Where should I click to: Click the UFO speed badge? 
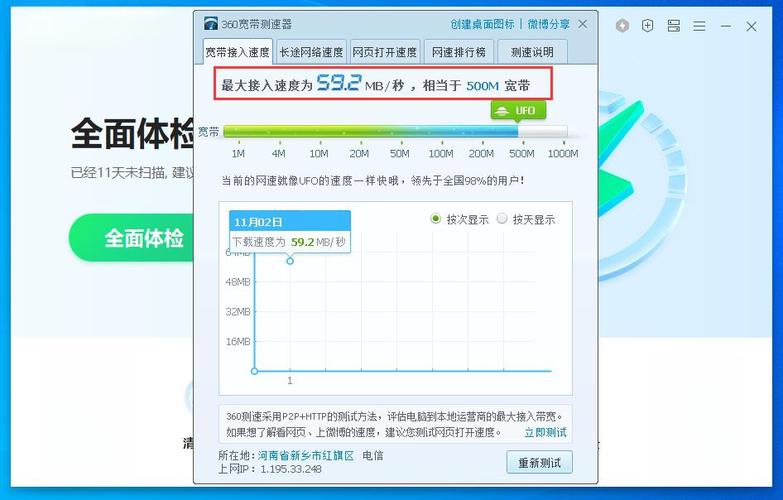point(518,110)
